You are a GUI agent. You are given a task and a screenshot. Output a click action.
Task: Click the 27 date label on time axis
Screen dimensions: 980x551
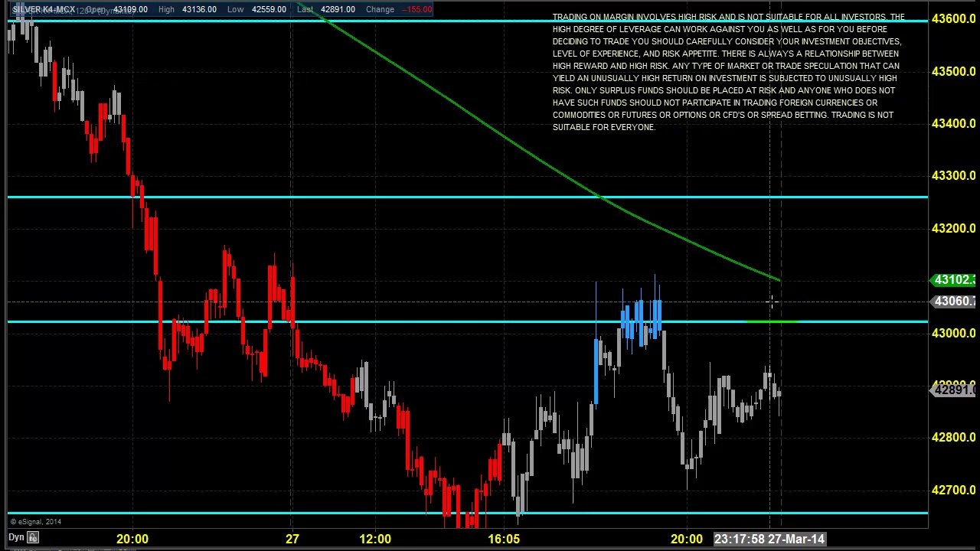(x=292, y=539)
